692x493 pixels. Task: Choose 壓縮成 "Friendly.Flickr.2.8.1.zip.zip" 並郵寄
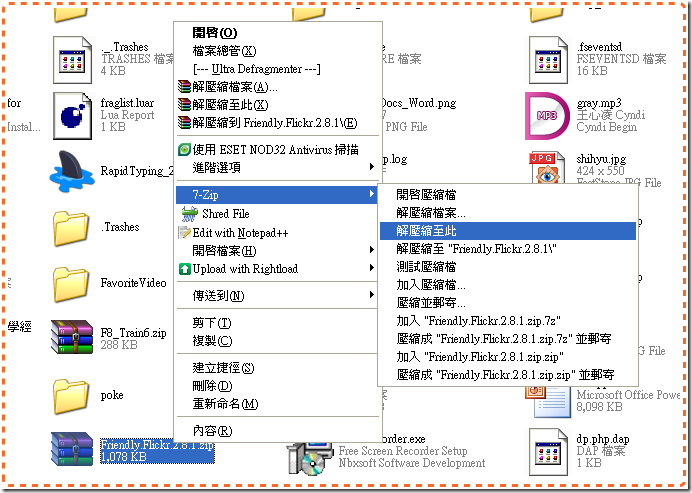click(x=508, y=375)
